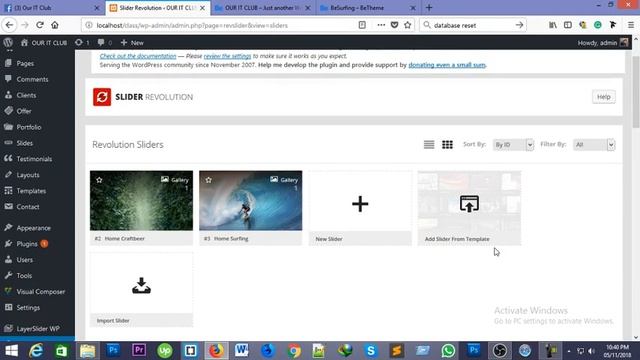640x360 pixels.
Task: Switch sliders to grid view
Action: [447, 144]
